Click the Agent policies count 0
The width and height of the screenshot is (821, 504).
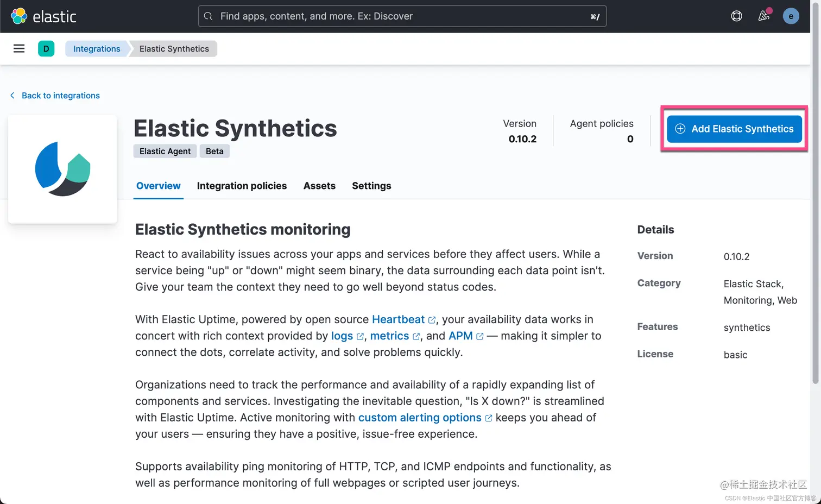[x=630, y=139]
